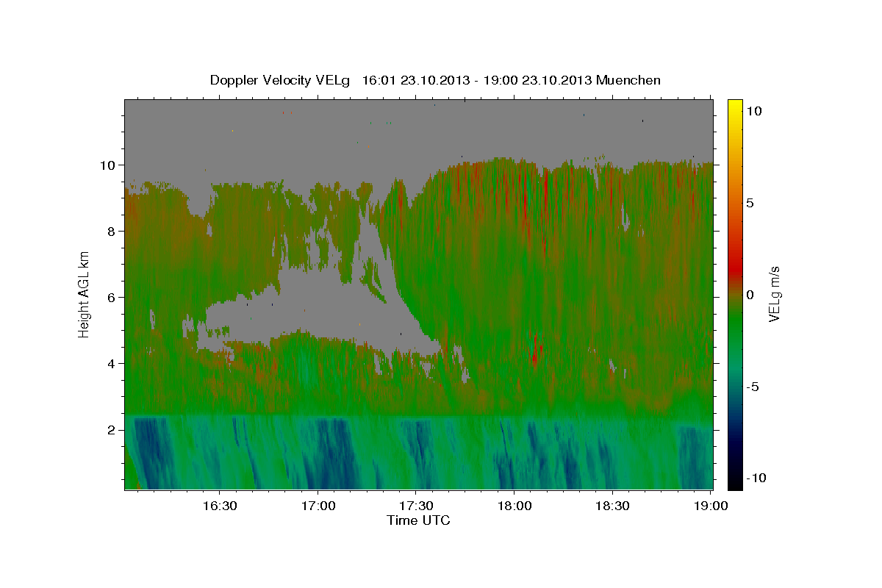Select the 19:00 time axis label
This screenshot has width=882, height=588.
point(711,506)
